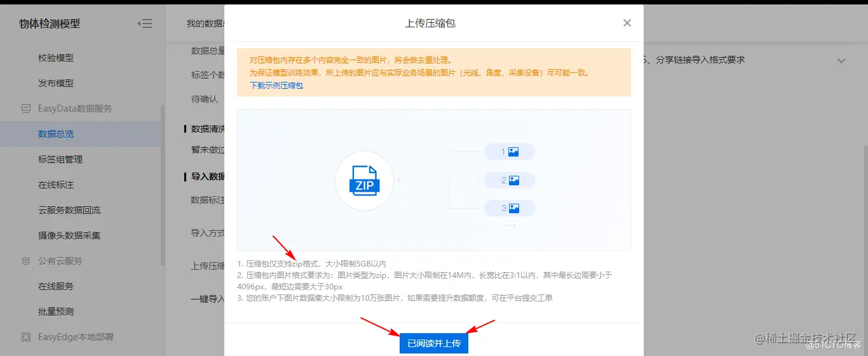Image resolution: width=868 pixels, height=356 pixels.
Task: Open 校验模型 in the sidebar
Action: coord(56,58)
